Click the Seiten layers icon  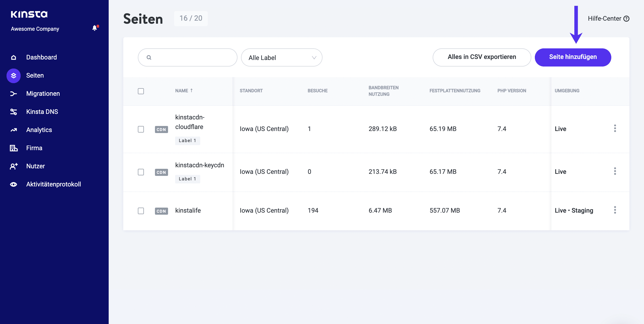pyautogui.click(x=14, y=76)
